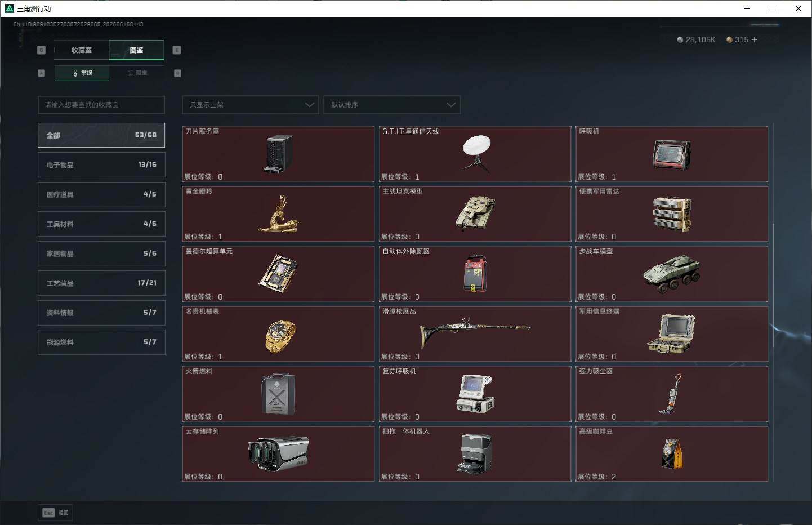Click the E key hint icon
The image size is (812, 525).
click(x=177, y=50)
